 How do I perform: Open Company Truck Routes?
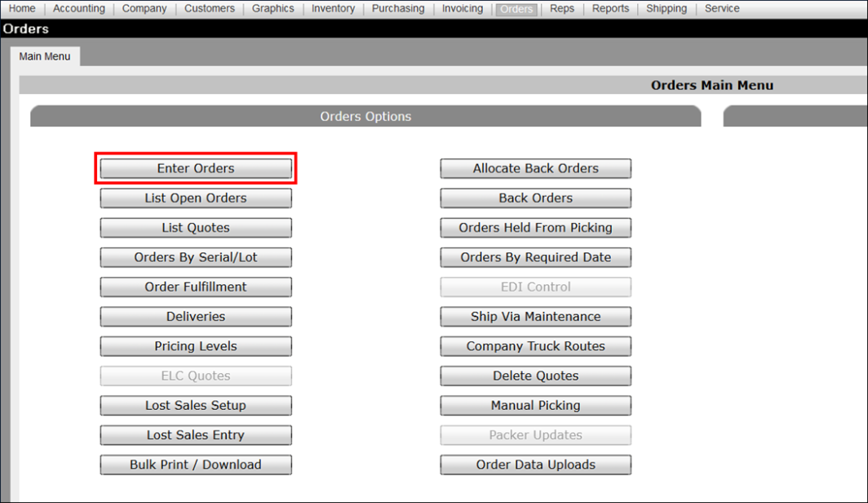coord(536,346)
